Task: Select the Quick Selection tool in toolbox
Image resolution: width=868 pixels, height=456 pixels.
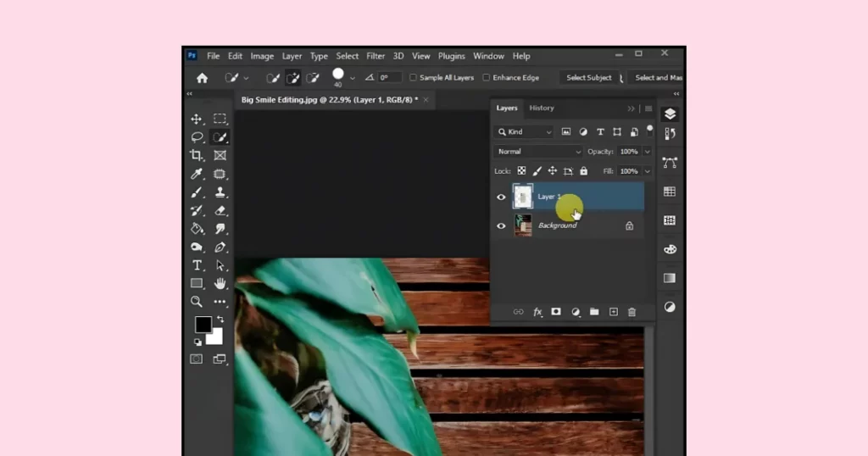Action: pyautogui.click(x=220, y=137)
